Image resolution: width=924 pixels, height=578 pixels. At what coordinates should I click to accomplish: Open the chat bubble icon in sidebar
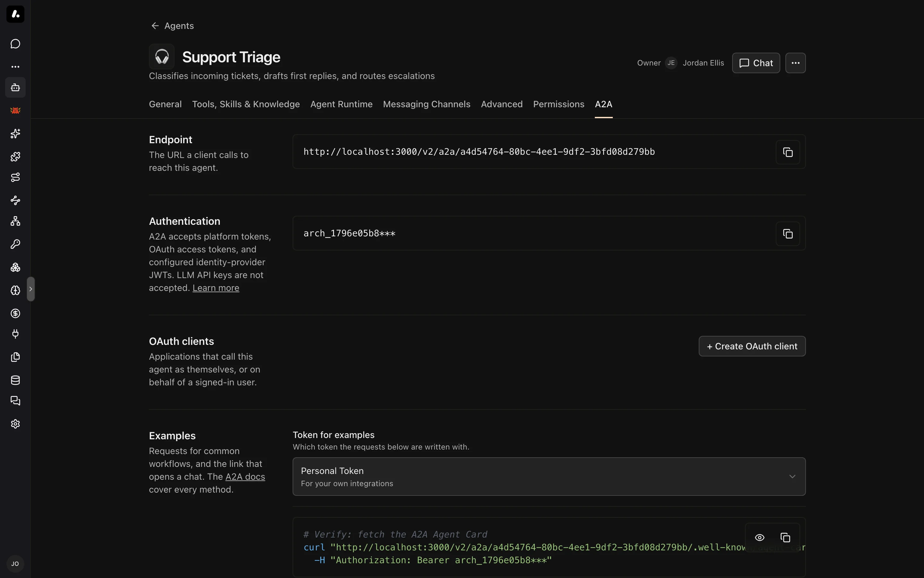(15, 44)
